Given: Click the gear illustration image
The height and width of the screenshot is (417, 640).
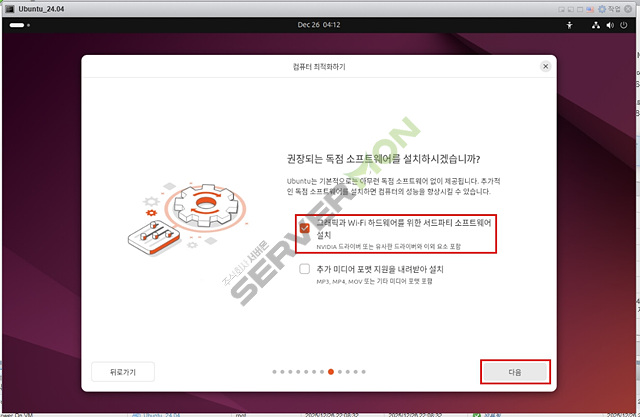Looking at the screenshot, I should 188,219.
